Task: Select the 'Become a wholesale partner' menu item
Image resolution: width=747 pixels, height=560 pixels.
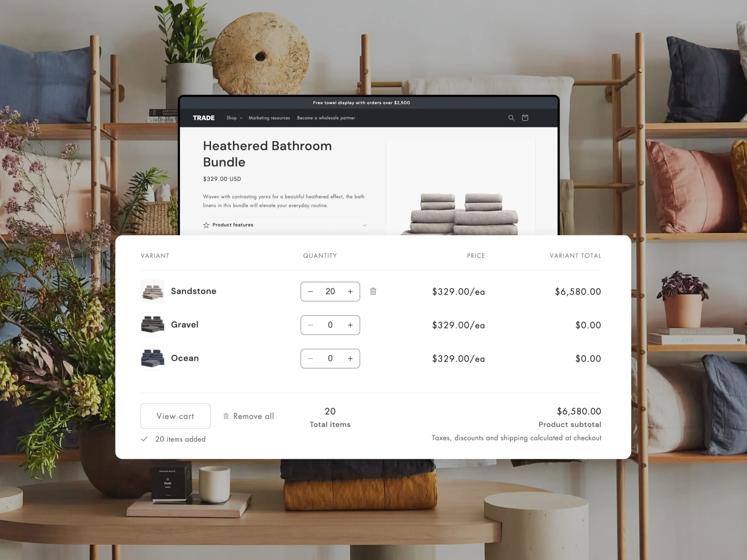Action: coord(326,118)
